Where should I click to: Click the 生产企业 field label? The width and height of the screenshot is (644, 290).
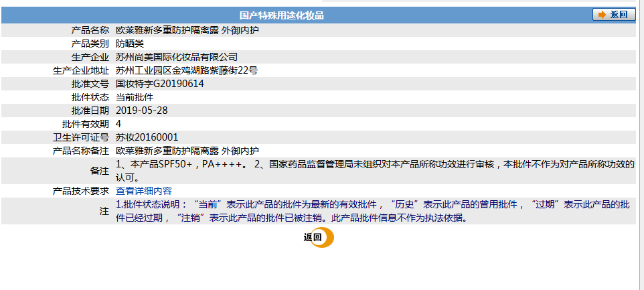click(90, 57)
